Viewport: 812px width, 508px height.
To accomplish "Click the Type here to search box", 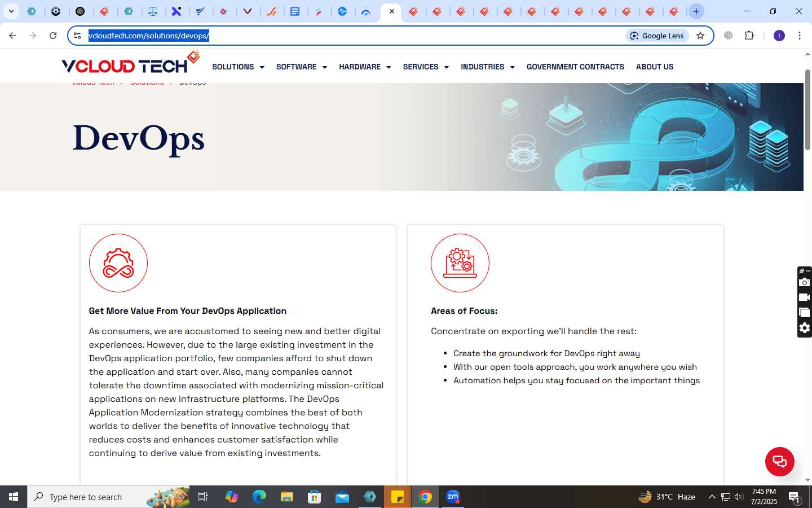I will tap(108, 497).
